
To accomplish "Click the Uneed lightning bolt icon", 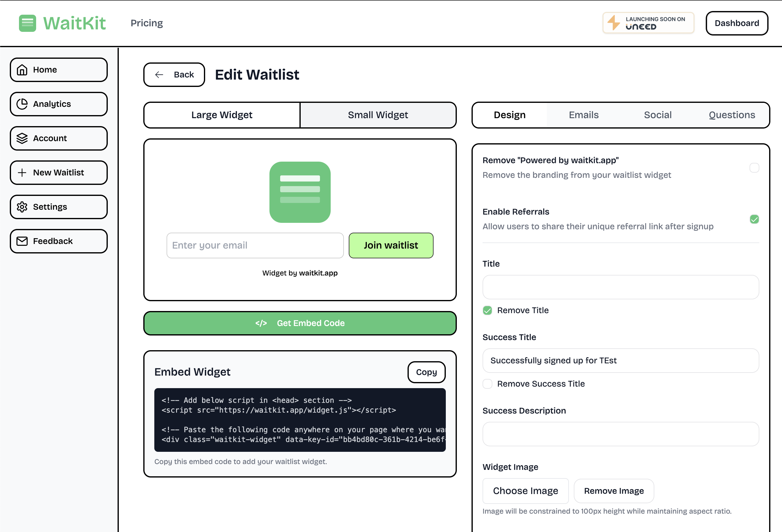I will coord(614,23).
